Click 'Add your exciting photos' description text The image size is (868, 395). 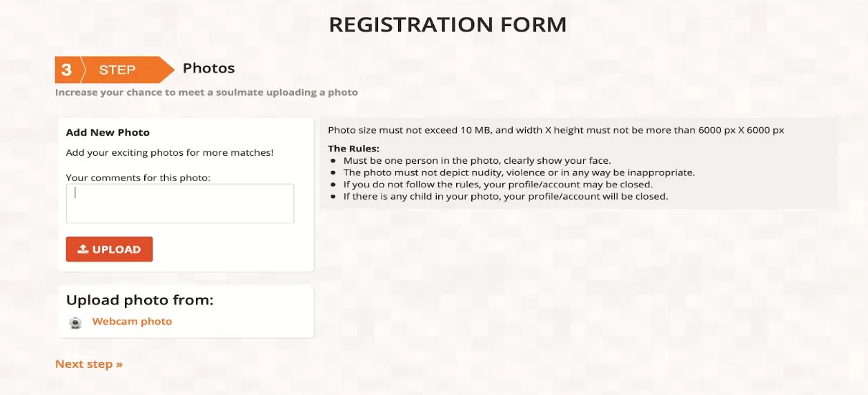[169, 152]
